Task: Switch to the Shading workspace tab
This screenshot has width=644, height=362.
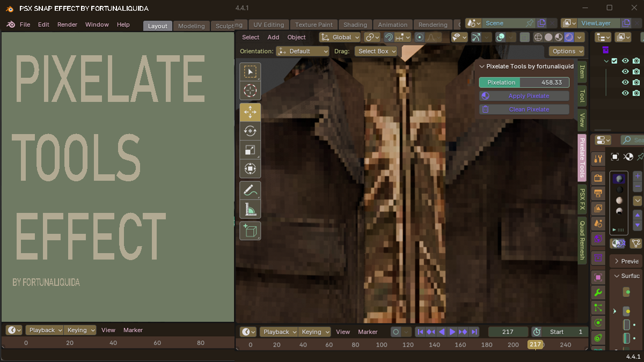Action: tap(355, 25)
